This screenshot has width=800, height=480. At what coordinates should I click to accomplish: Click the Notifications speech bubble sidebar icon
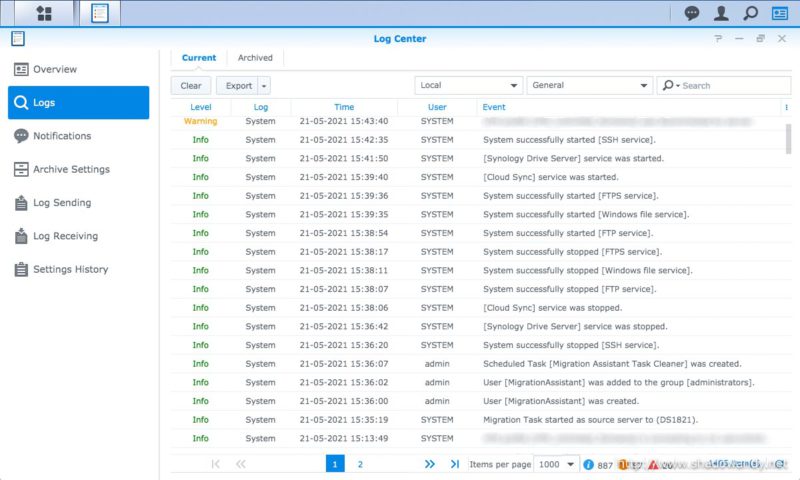click(21, 136)
